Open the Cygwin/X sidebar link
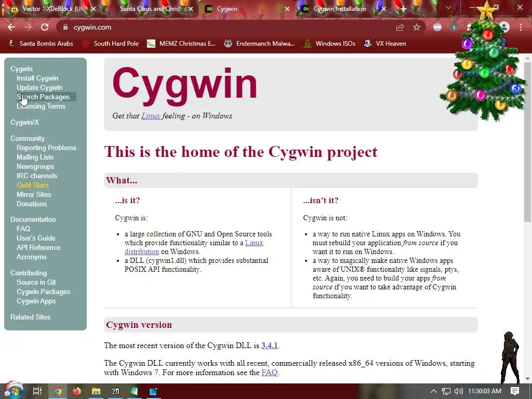Image resolution: width=532 pixels, height=399 pixels. click(x=25, y=122)
